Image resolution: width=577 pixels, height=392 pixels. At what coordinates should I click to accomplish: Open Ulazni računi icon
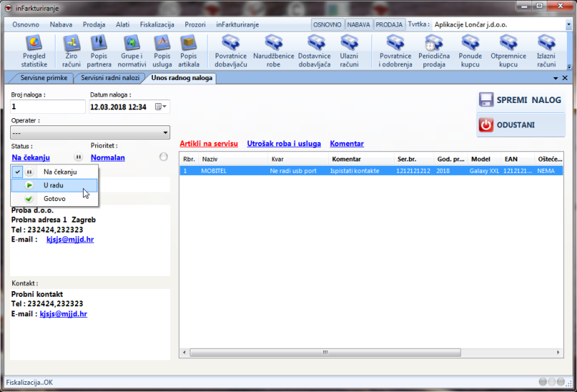coord(349,50)
